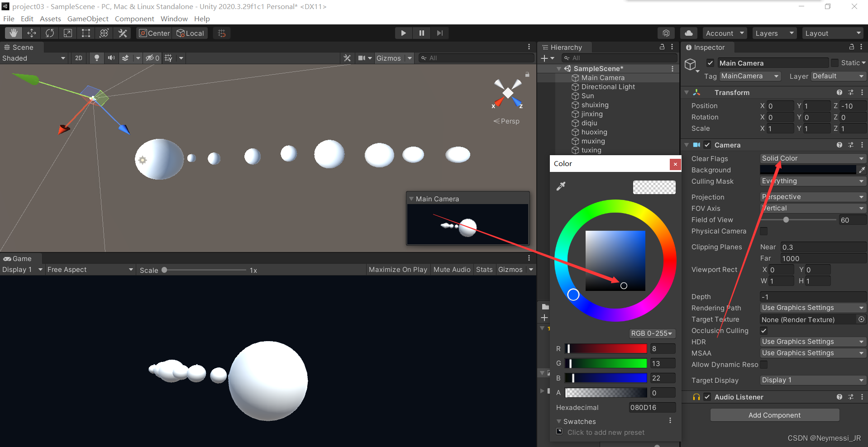Image resolution: width=868 pixels, height=447 pixels.
Task: Select diqiu object in Hierarchy
Action: coord(589,123)
